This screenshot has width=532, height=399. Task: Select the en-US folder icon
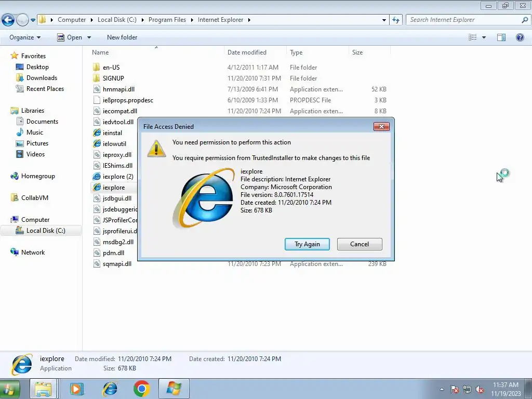click(97, 67)
